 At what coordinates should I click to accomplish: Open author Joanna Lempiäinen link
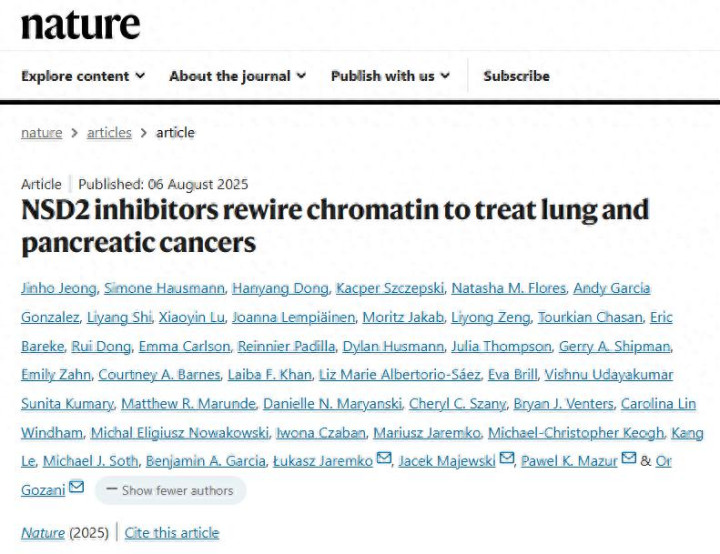(294, 317)
